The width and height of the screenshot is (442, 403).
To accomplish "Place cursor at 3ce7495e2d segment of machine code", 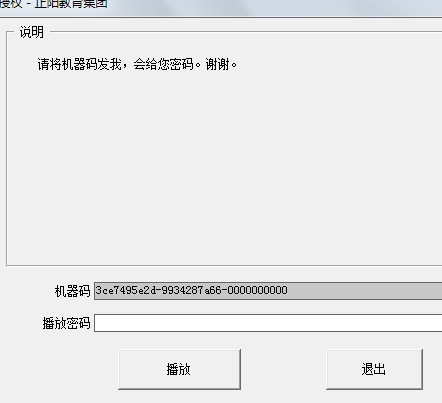I will [126, 290].
